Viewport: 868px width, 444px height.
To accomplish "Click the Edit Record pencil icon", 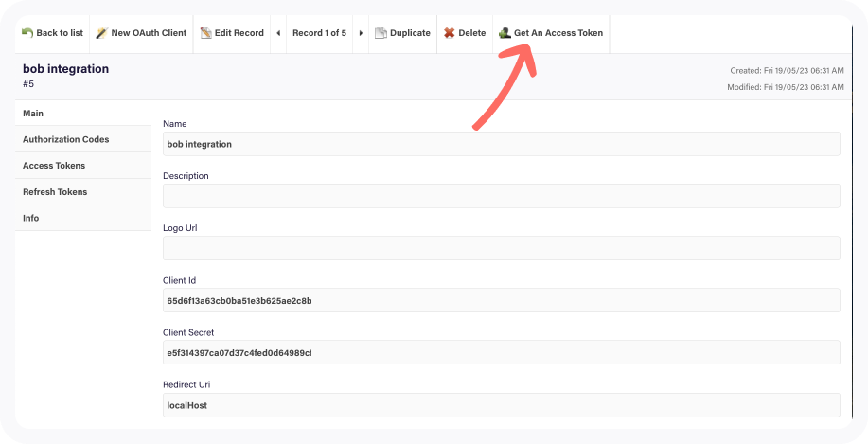I will point(206,33).
